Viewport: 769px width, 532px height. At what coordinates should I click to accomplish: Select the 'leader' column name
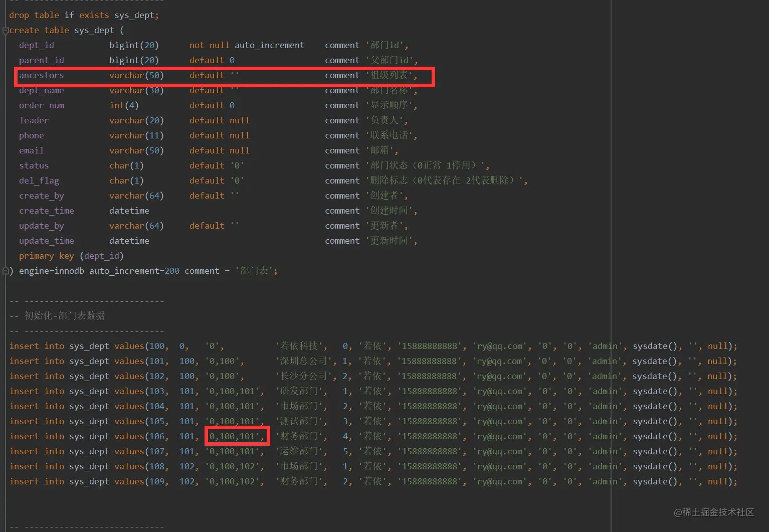[34, 120]
